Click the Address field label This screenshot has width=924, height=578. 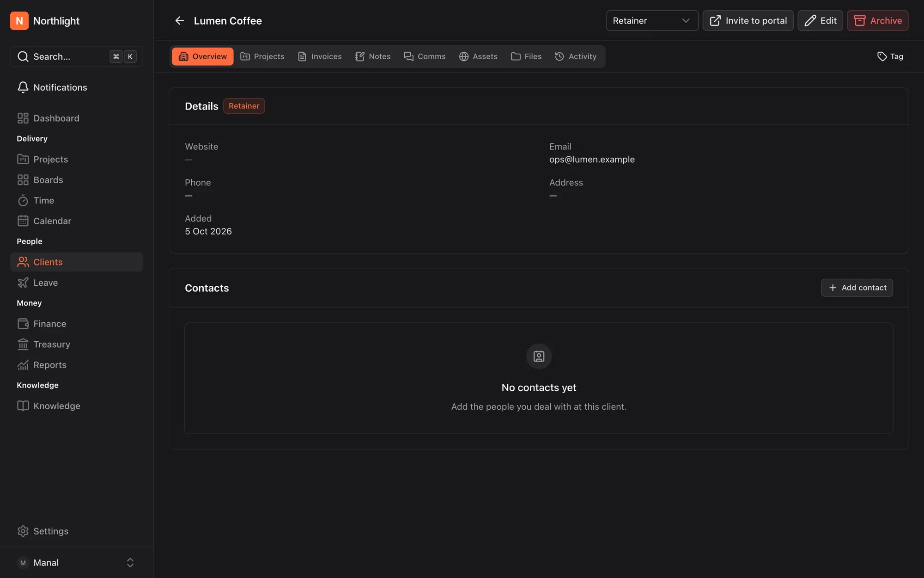tap(566, 183)
